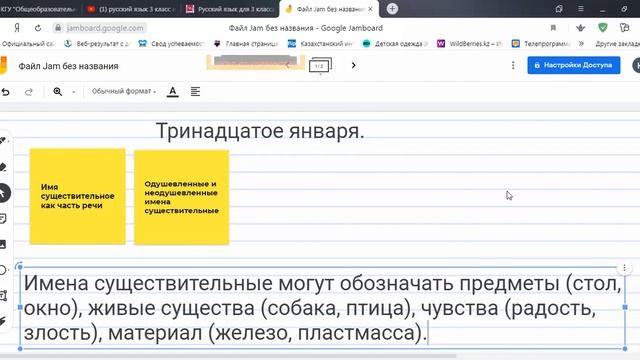Switch to the 'Русский язык для 3 класс' tab
Viewport: 640px width, 360px height.
click(x=229, y=9)
